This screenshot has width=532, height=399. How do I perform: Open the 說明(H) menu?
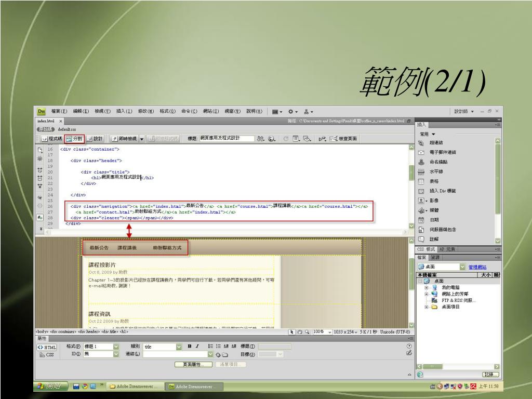(254, 111)
